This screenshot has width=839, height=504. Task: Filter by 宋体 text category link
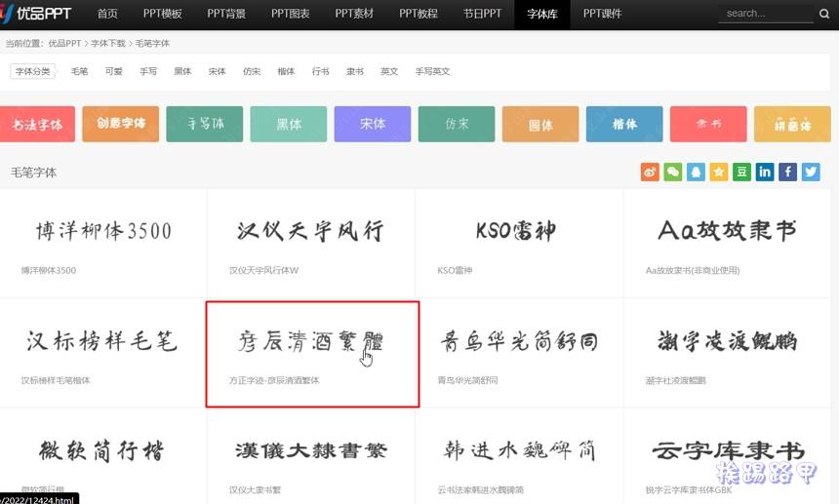(218, 71)
